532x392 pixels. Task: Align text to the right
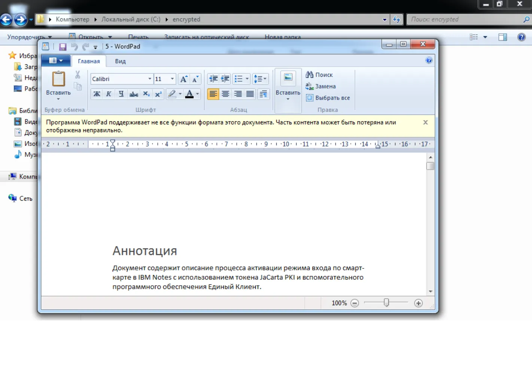tap(238, 94)
